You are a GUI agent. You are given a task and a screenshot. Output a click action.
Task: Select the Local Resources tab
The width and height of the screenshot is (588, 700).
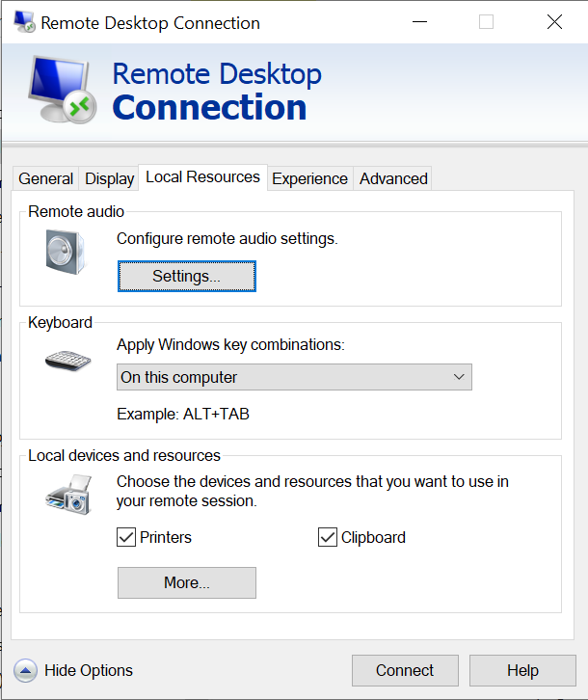[x=203, y=177]
